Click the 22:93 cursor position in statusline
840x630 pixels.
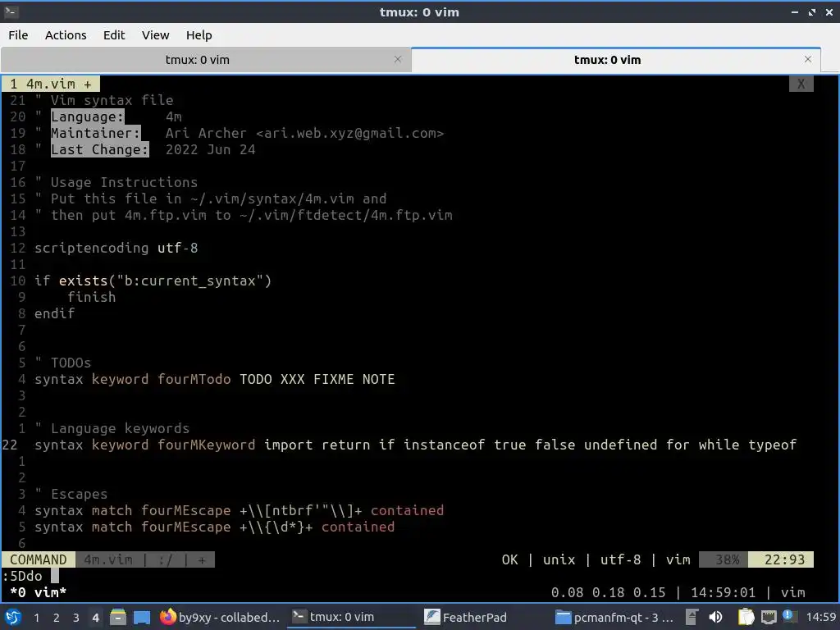781,559
